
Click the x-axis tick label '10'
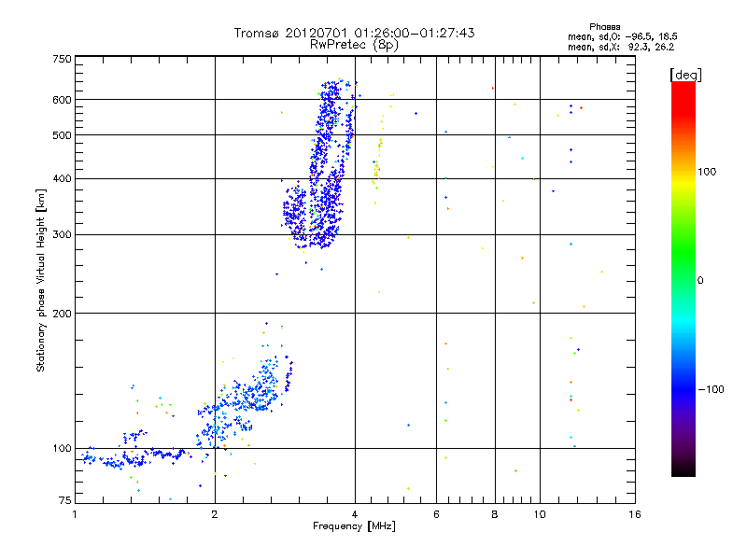(540, 514)
